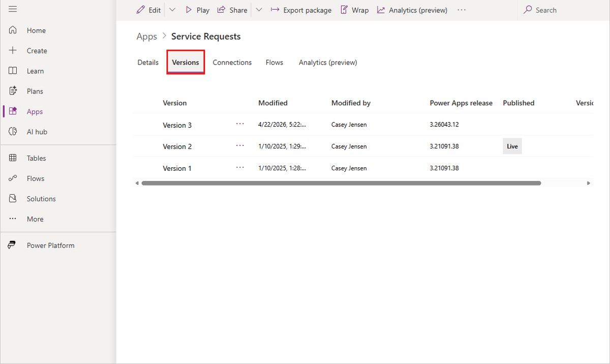
Task: Switch to the Connections tab
Action: pyautogui.click(x=232, y=62)
